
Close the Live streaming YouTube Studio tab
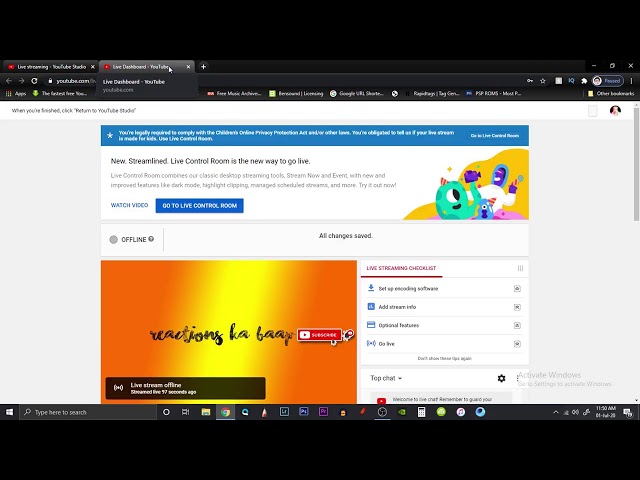93,67
